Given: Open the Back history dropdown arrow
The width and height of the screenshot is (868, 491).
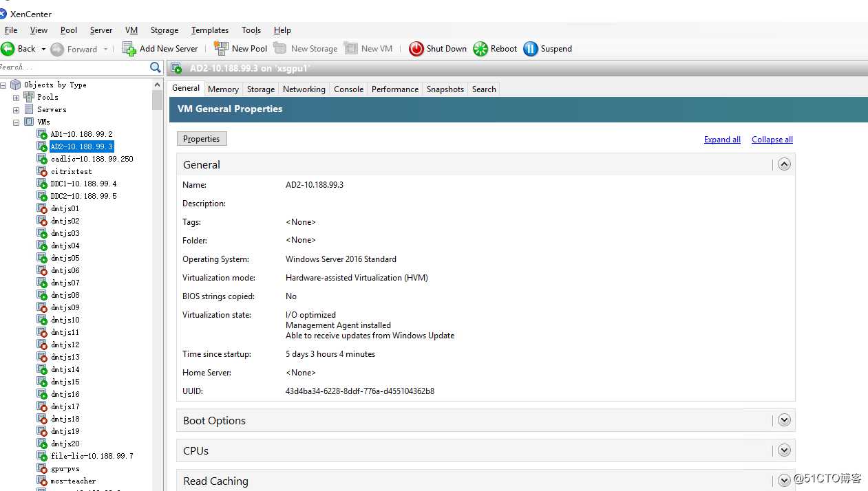Looking at the screenshot, I should tap(43, 50).
